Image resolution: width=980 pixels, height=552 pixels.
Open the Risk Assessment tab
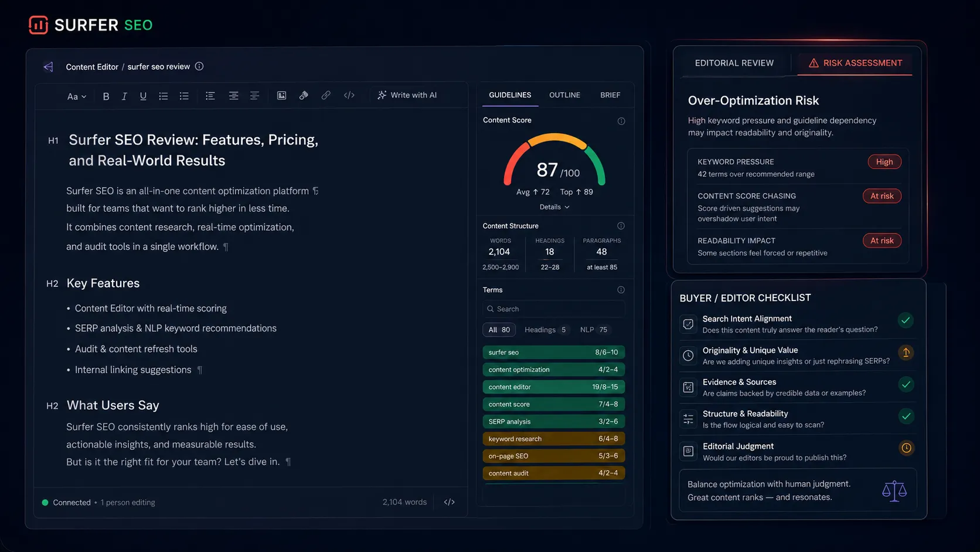pyautogui.click(x=855, y=63)
